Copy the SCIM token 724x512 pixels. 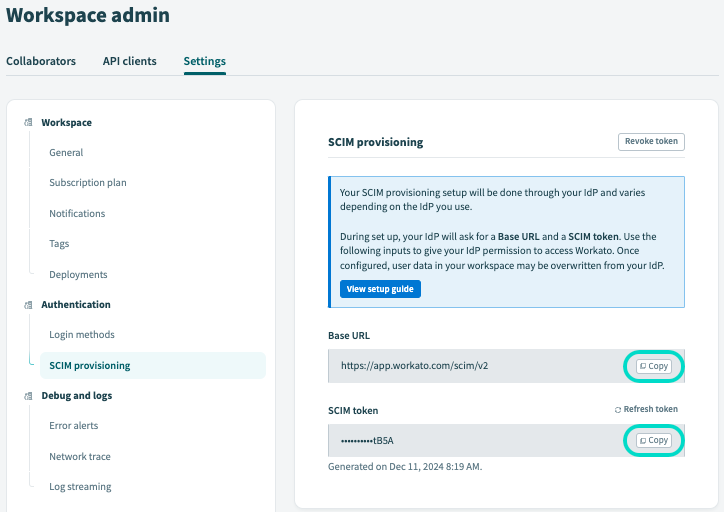click(653, 440)
